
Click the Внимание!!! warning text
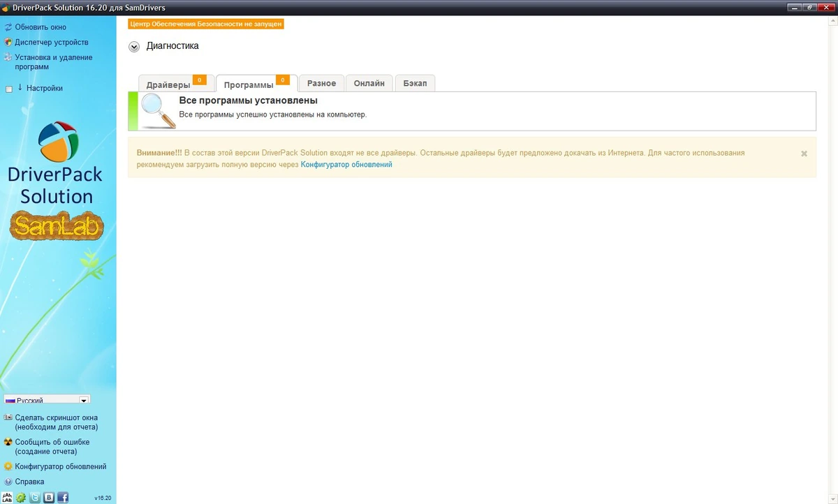click(x=159, y=153)
